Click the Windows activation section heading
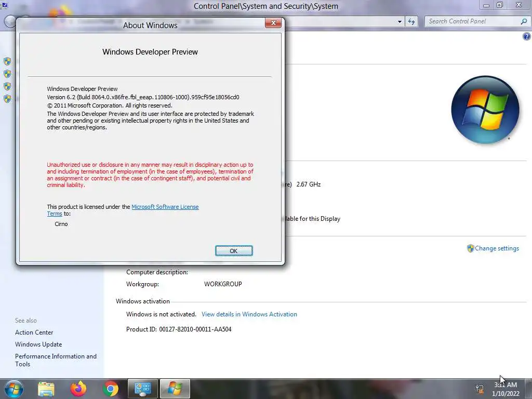The height and width of the screenshot is (399, 532). pos(142,301)
